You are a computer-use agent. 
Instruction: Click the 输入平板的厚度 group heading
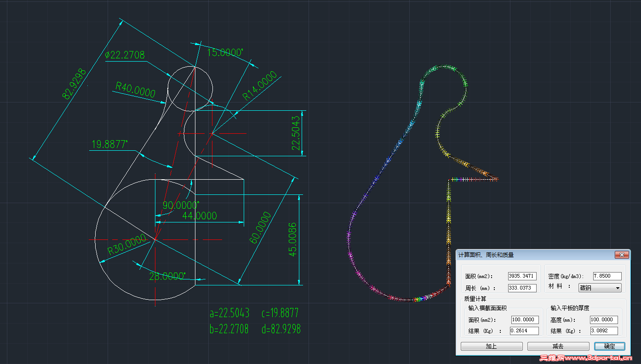coord(570,308)
